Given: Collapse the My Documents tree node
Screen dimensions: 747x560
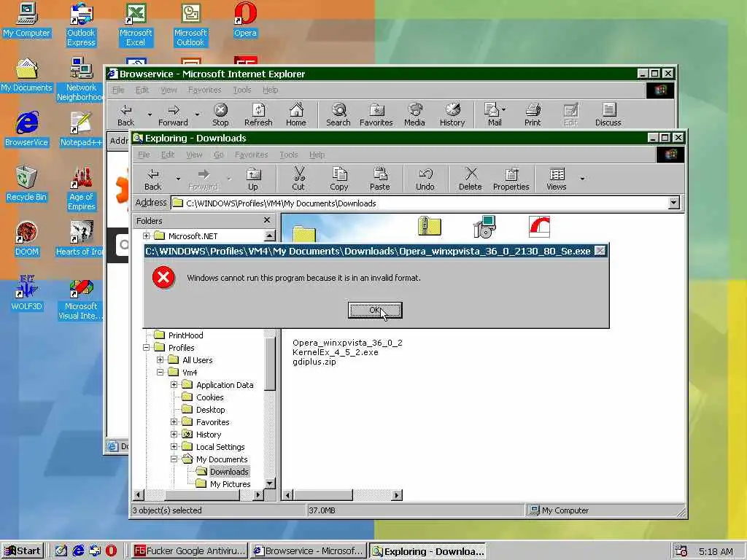Looking at the screenshot, I should (x=174, y=459).
